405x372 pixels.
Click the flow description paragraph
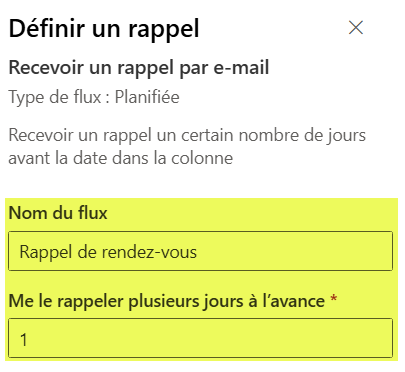click(x=187, y=147)
